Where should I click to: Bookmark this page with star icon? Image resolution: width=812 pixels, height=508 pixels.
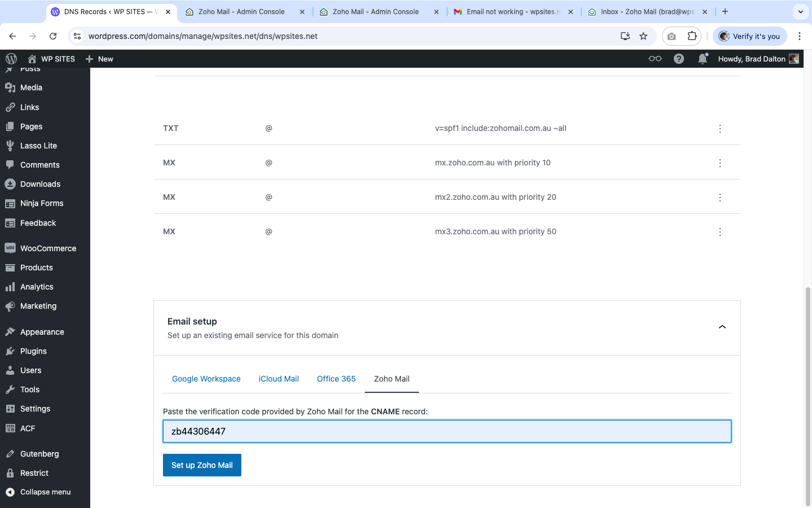point(643,36)
